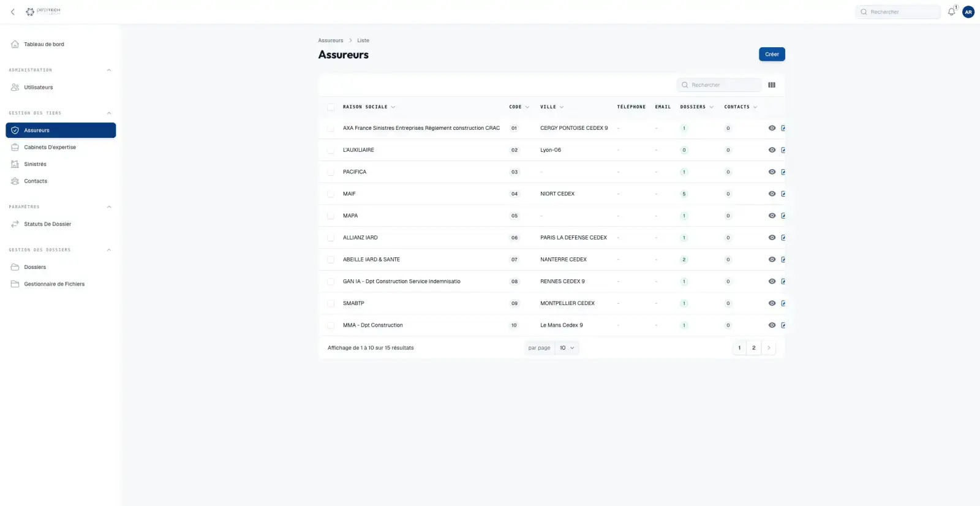Image resolution: width=980 pixels, height=506 pixels.
Task: Click the MAIF dossiers count badge
Action: [x=684, y=194]
